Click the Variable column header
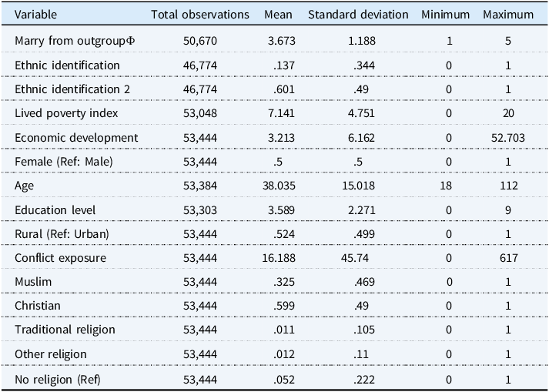Image resolution: width=549 pixels, height=392 pixels. (x=35, y=15)
